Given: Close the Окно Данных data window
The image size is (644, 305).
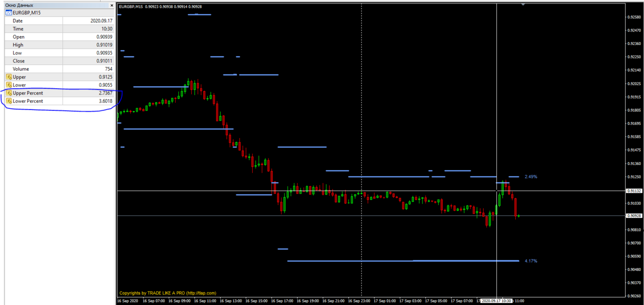Looking at the screenshot, I should [x=112, y=5].
